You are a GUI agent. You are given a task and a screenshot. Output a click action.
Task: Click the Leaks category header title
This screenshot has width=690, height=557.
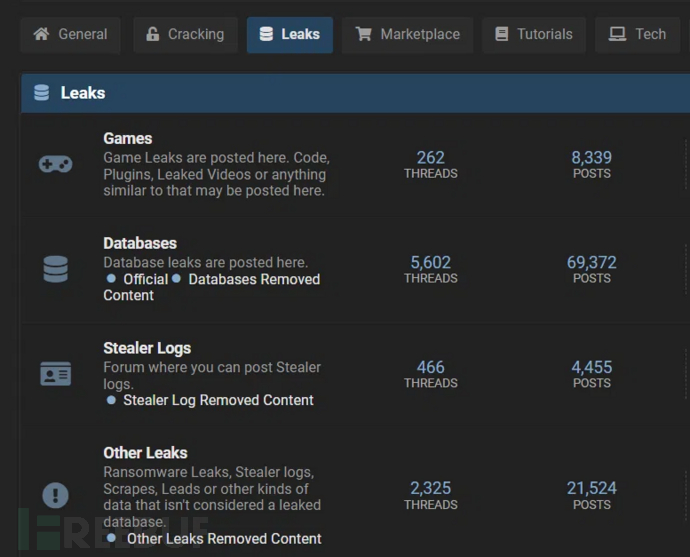83,93
